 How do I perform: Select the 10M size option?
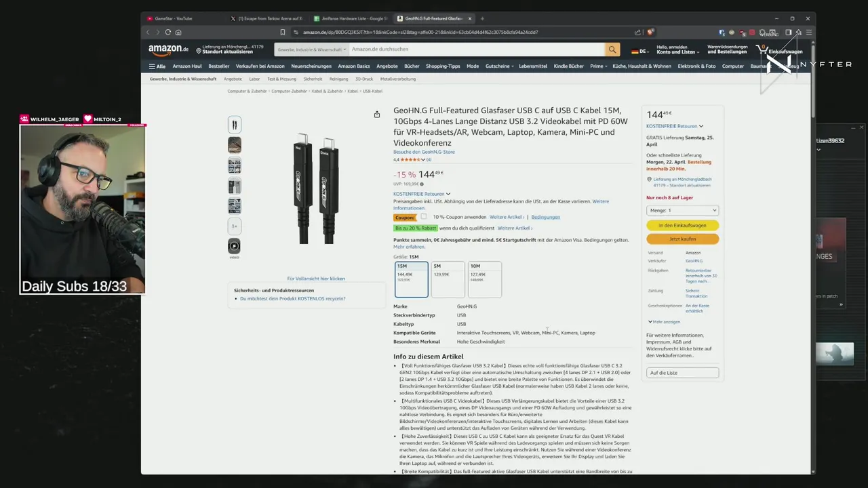[x=485, y=279]
